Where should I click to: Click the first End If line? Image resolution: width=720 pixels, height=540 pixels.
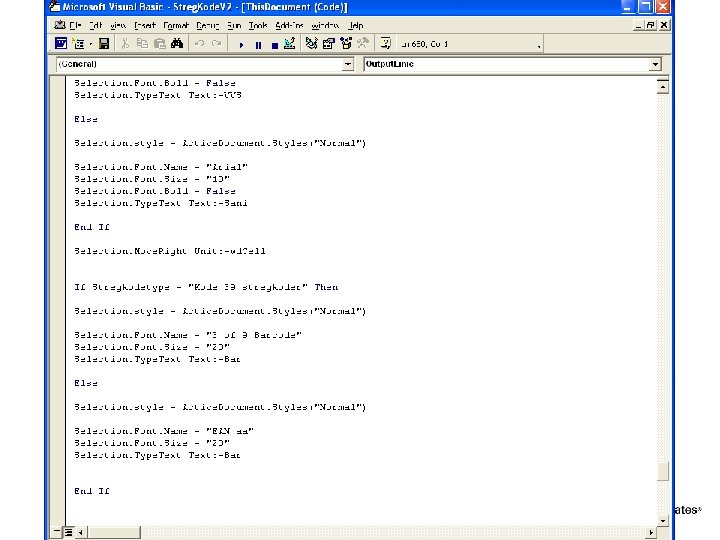click(x=92, y=227)
